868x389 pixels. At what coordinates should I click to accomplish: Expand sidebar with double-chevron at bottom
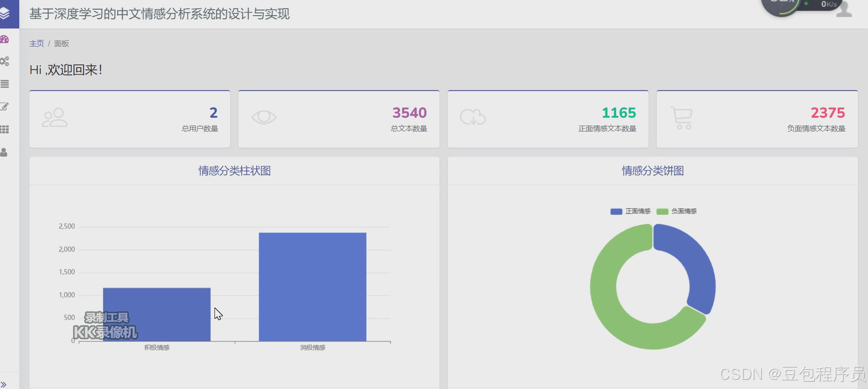[3, 384]
